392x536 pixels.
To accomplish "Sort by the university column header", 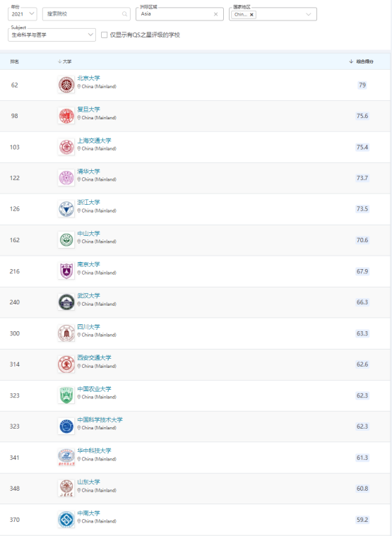I will tap(64, 61).
